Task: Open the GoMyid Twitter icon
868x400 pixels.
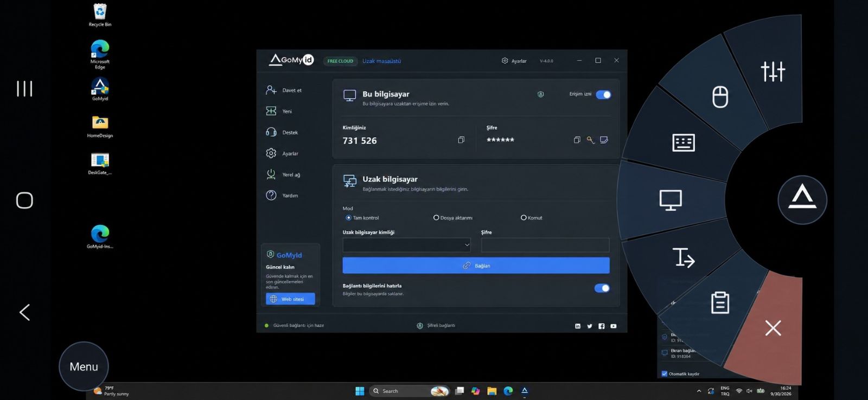Action: click(590, 326)
